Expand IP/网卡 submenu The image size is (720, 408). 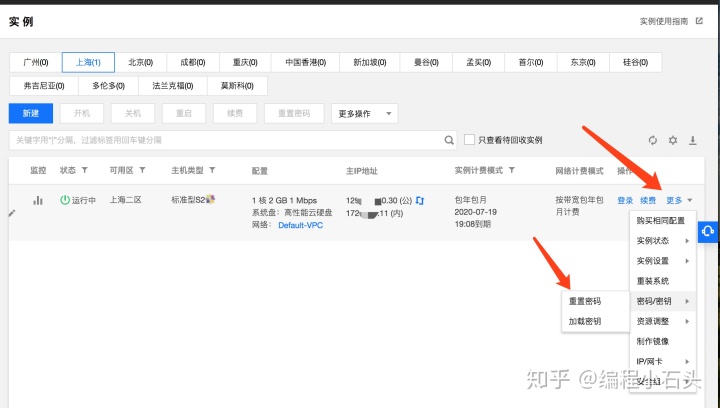pyautogui.click(x=663, y=362)
